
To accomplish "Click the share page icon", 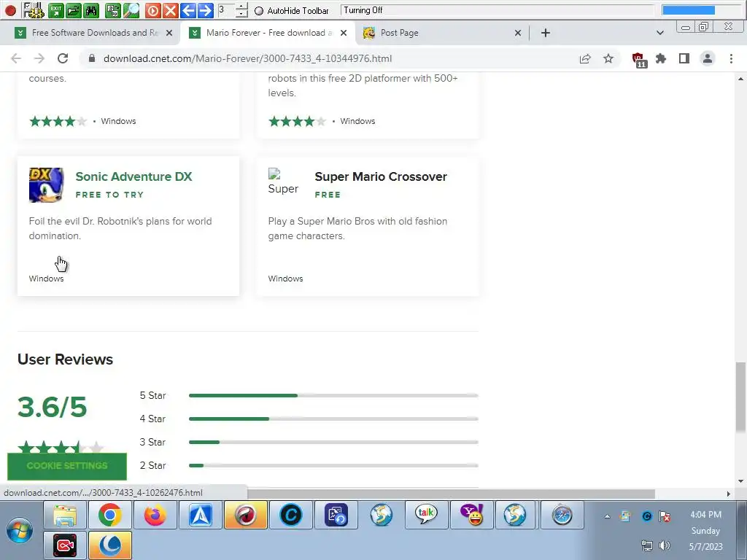I will [585, 58].
